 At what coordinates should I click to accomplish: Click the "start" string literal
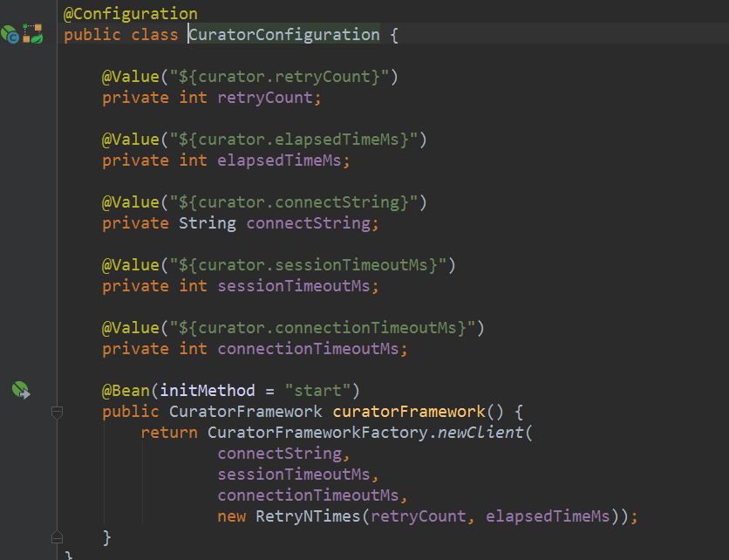tap(318, 391)
